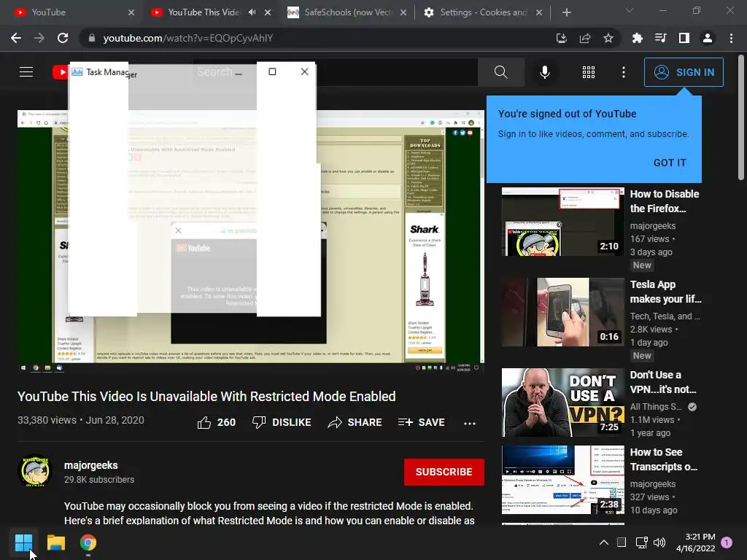747x560 pixels.
Task: Dismiss the signed-out notice with GOT IT
Action: [670, 163]
